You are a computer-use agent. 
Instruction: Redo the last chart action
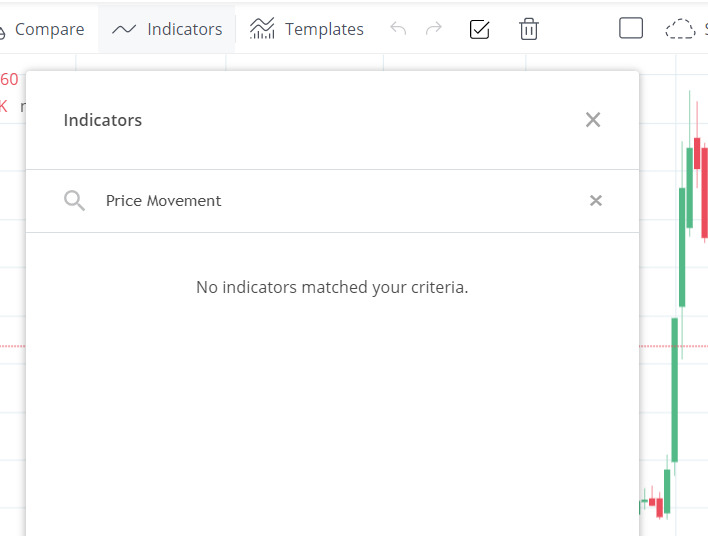click(x=434, y=28)
